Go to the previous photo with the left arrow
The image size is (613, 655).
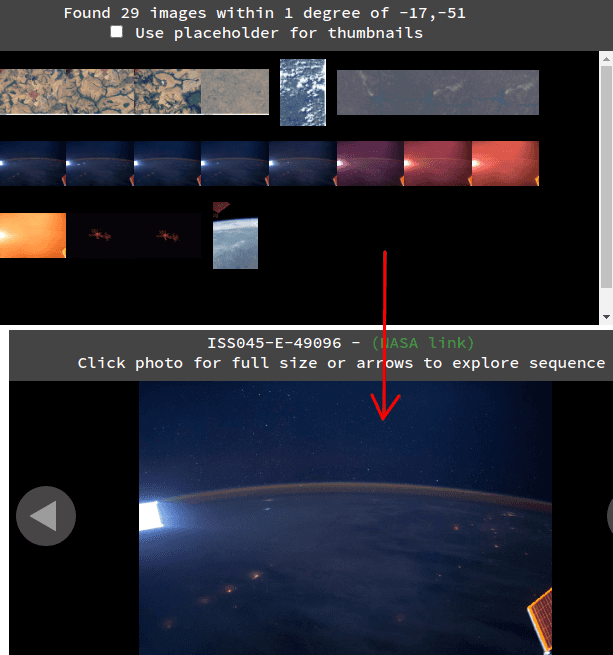[x=46, y=516]
